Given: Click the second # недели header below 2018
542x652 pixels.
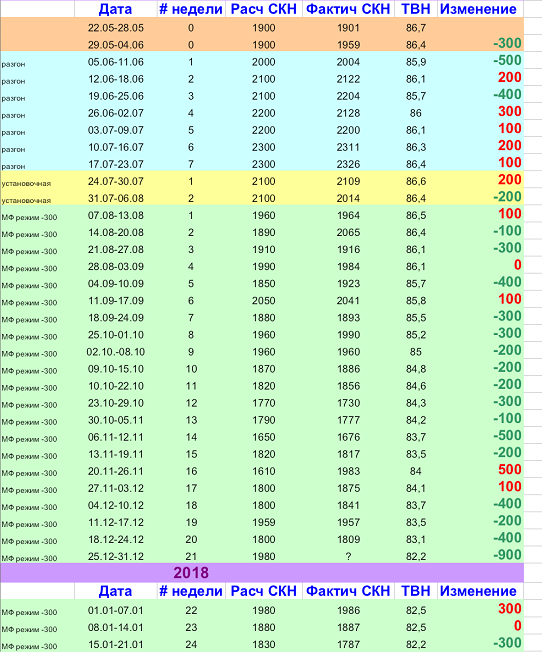Looking at the screenshot, I should [191, 591].
